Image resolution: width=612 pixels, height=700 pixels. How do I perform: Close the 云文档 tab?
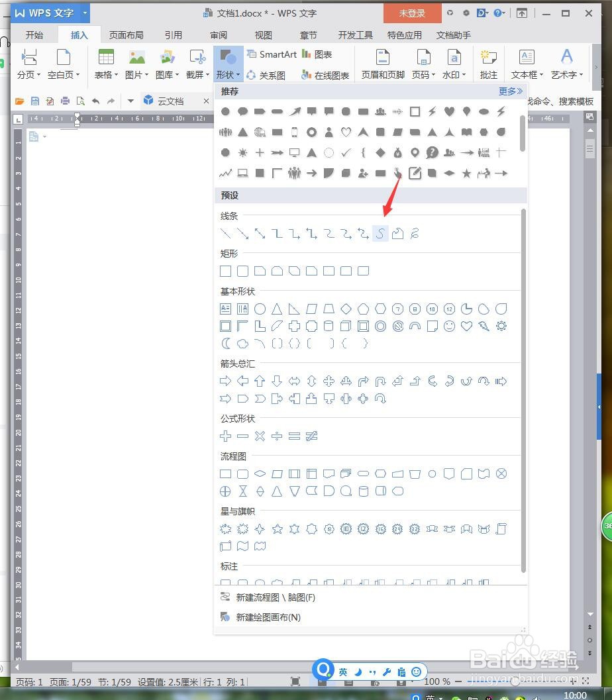[206, 101]
